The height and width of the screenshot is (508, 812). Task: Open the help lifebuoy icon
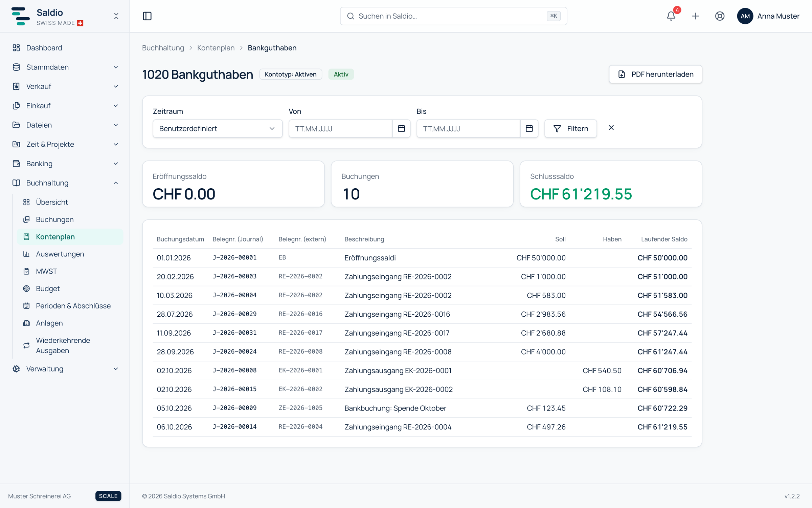pyautogui.click(x=720, y=16)
